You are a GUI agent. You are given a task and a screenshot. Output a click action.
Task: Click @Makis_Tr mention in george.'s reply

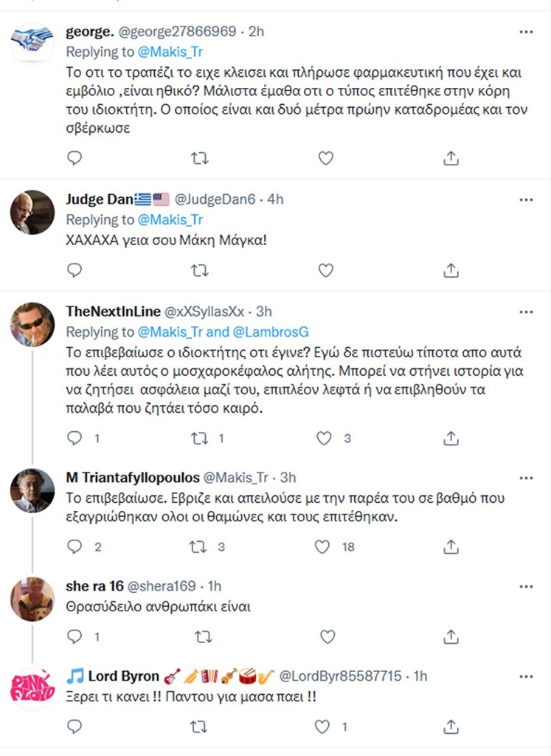pyautogui.click(x=170, y=52)
